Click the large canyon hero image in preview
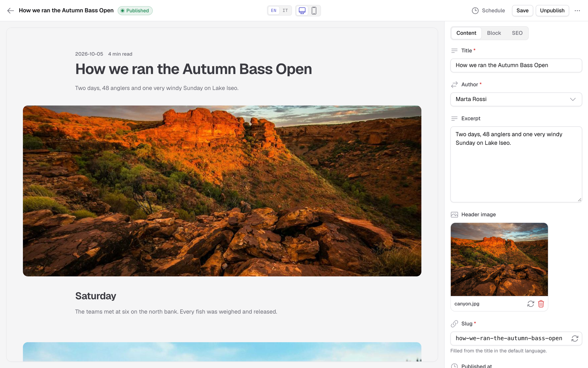The width and height of the screenshot is (588, 368). pos(222,191)
